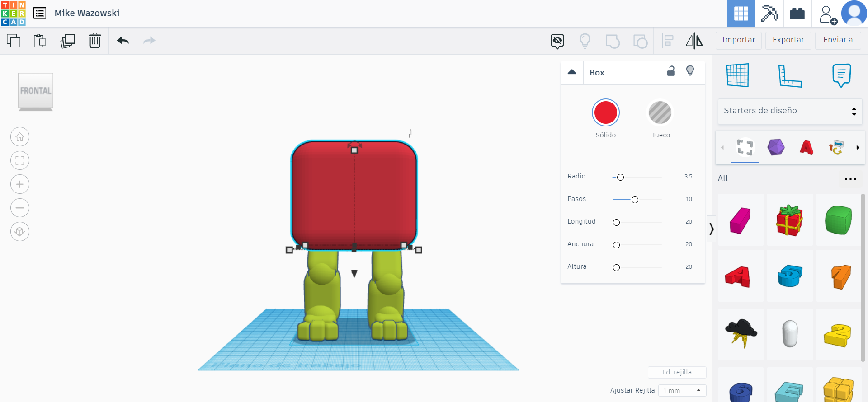Click the Align tool icon
868x402 pixels.
(668, 41)
